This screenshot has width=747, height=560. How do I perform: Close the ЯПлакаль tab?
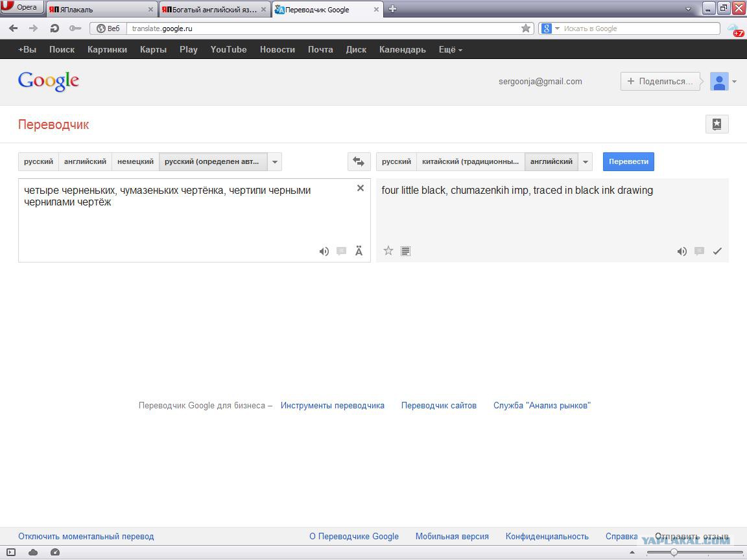pyautogui.click(x=150, y=9)
